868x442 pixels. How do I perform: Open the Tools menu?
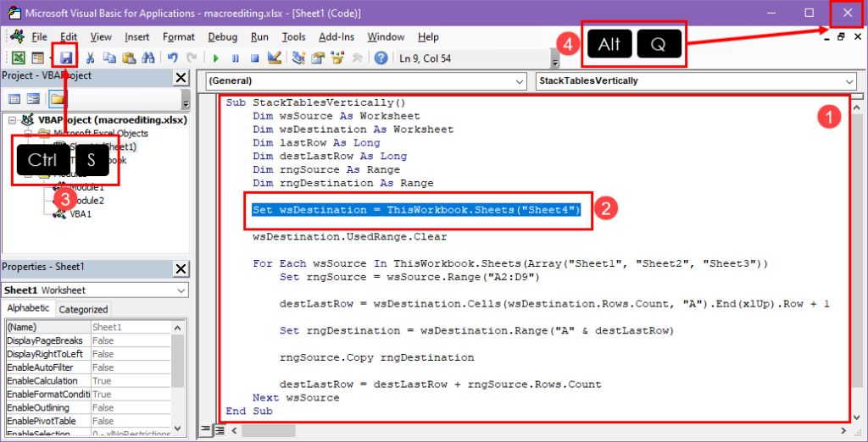click(x=293, y=37)
